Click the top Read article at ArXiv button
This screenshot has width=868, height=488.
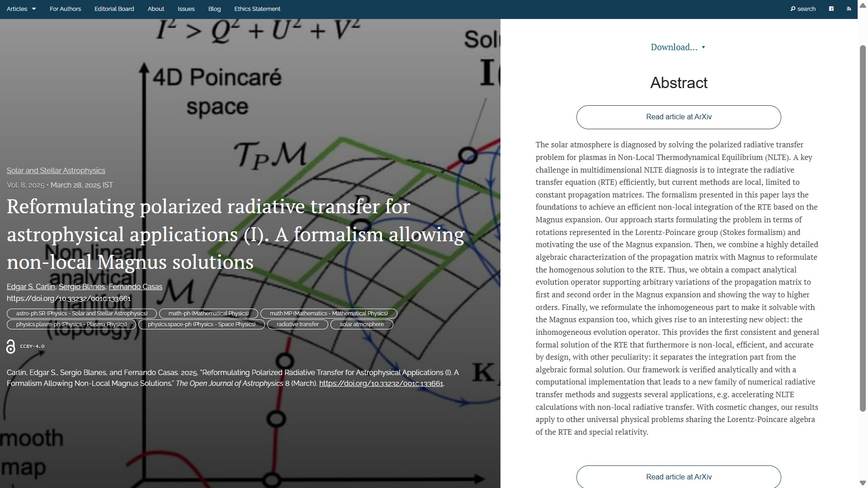[x=678, y=117]
